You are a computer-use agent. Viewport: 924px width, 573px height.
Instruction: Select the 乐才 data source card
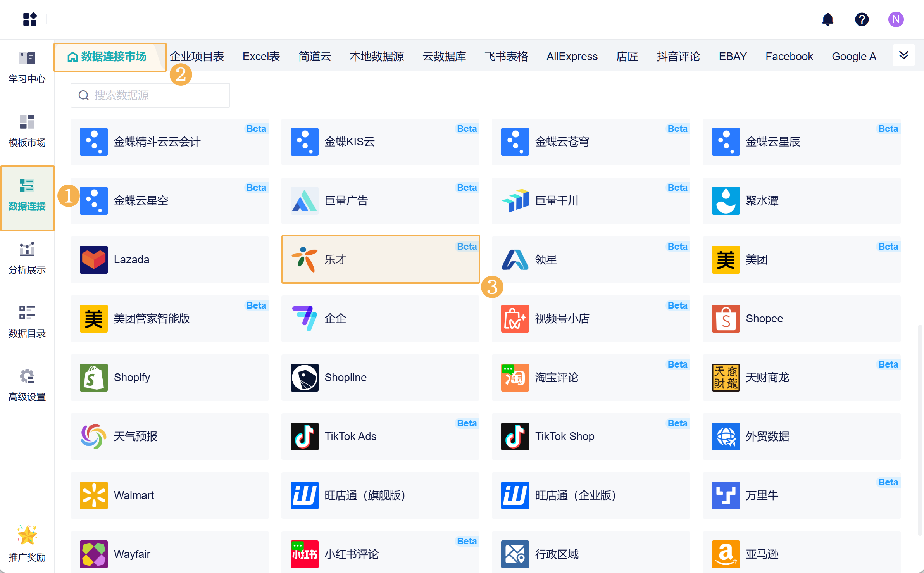pos(380,259)
